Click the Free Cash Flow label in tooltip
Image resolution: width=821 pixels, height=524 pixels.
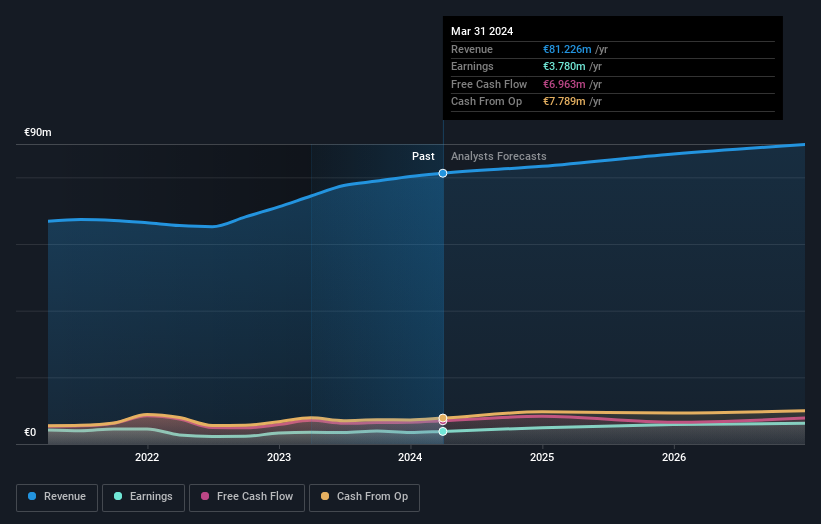489,84
